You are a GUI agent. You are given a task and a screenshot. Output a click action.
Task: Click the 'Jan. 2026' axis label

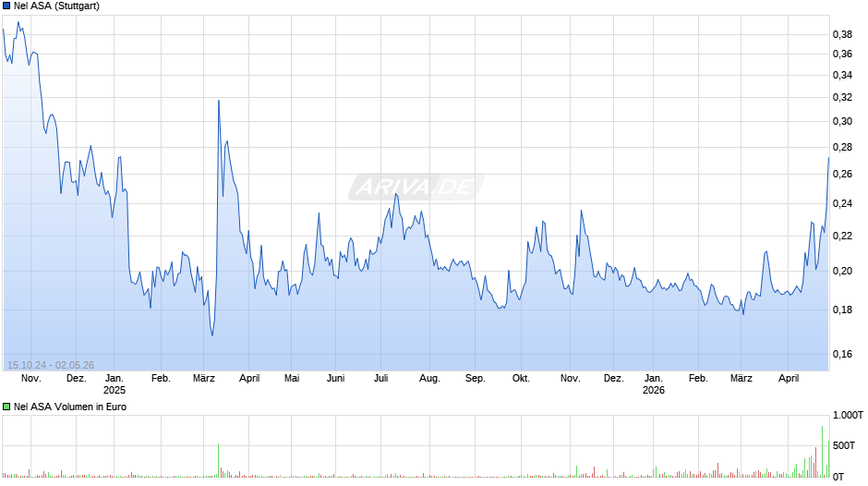pos(653,384)
